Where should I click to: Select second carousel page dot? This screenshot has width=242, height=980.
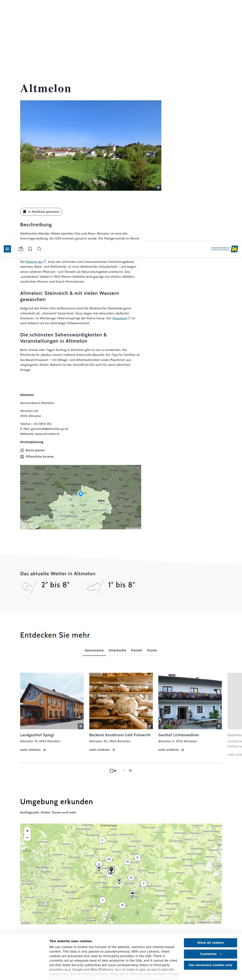coord(115,770)
